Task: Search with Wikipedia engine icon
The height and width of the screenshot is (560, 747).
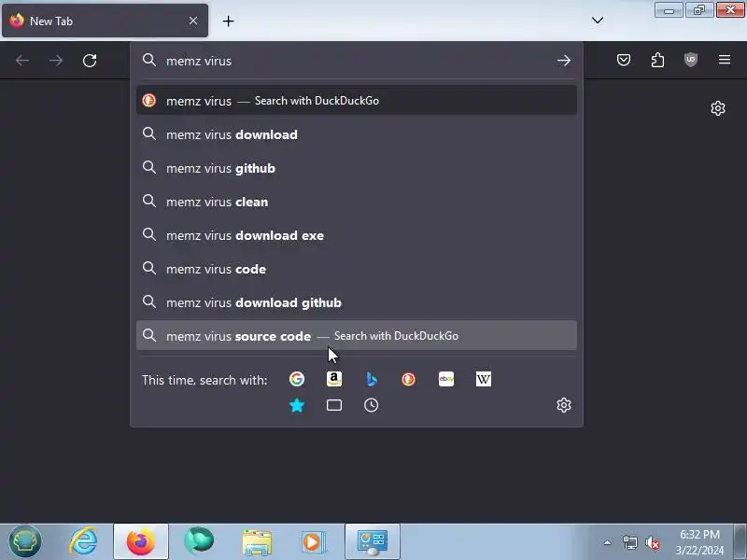Action: tap(483, 379)
